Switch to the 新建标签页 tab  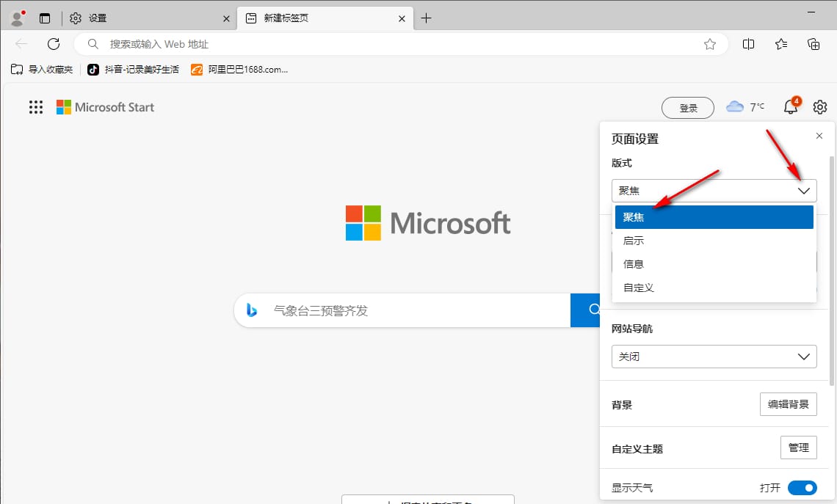[325, 18]
